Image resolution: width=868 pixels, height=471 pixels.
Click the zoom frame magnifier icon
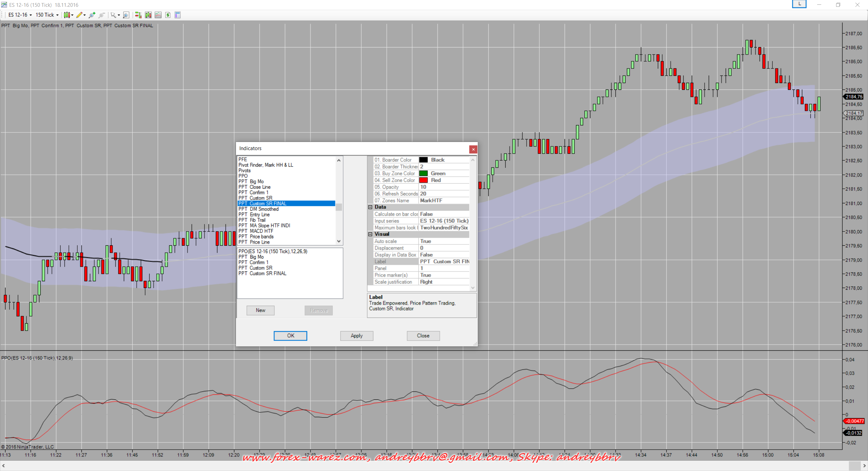(126, 15)
